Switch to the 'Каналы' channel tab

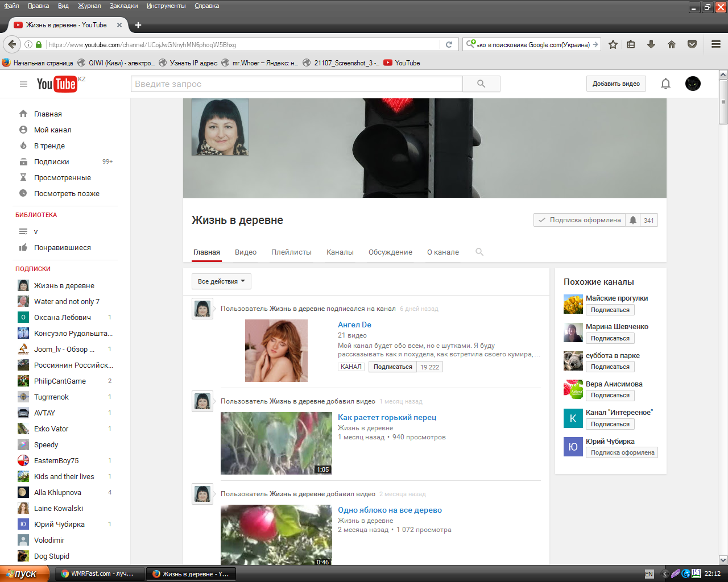pos(340,252)
